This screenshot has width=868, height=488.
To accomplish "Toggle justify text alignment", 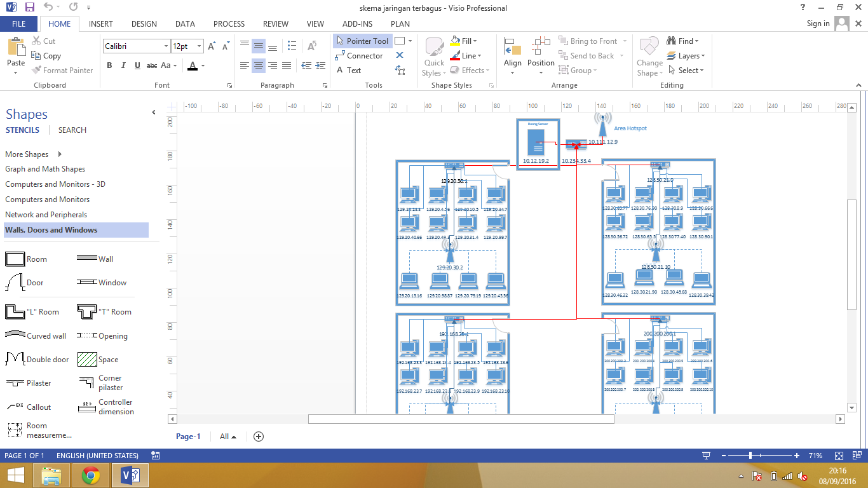I will click(287, 65).
